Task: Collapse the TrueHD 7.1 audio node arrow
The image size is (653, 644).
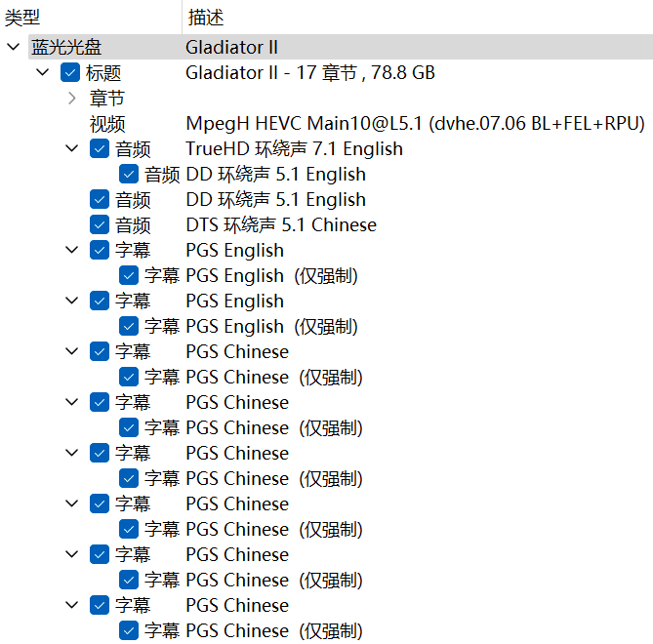Action: [x=72, y=149]
